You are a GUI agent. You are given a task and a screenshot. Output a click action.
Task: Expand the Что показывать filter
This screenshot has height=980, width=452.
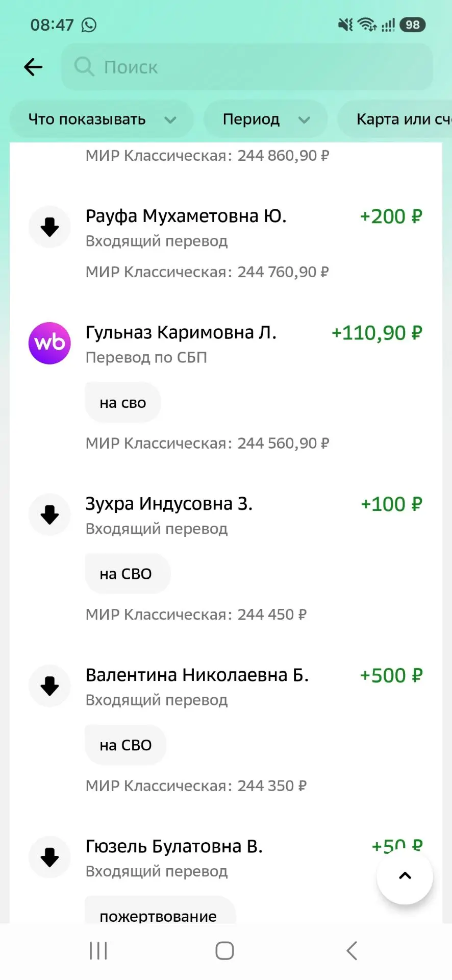click(102, 119)
